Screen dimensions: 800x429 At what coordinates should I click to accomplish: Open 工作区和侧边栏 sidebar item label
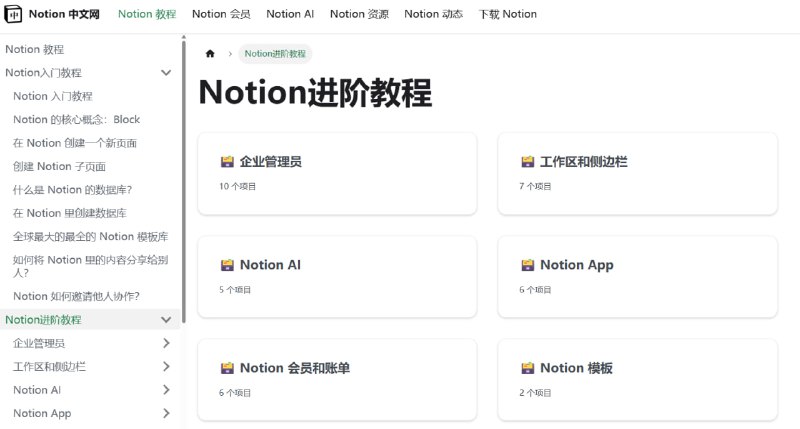pyautogui.click(x=49, y=367)
